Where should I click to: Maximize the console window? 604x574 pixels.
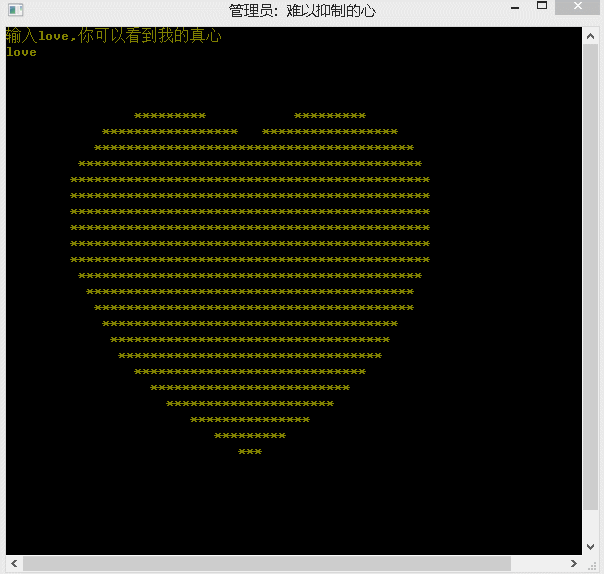pos(542,6)
